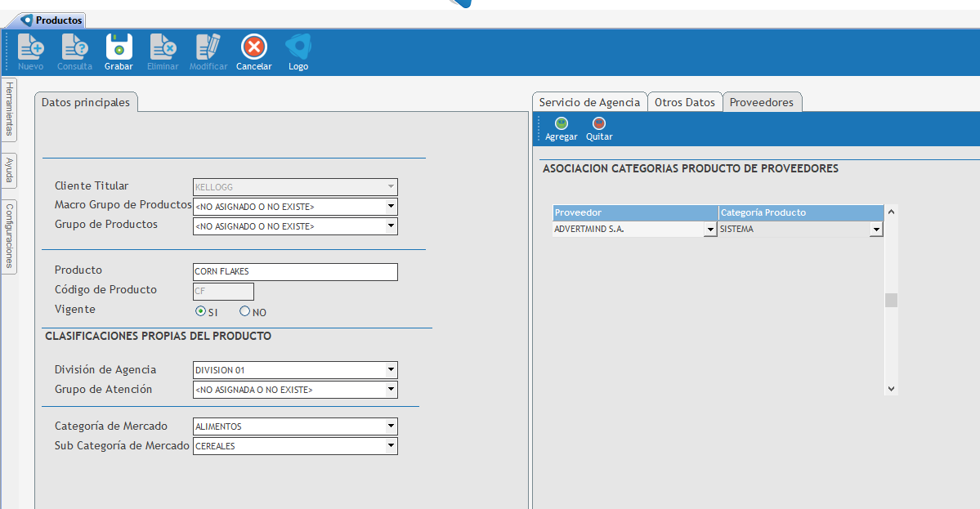Switch to the Servicio de Agencia tab
Screen dimensions: 980x509
588,102
